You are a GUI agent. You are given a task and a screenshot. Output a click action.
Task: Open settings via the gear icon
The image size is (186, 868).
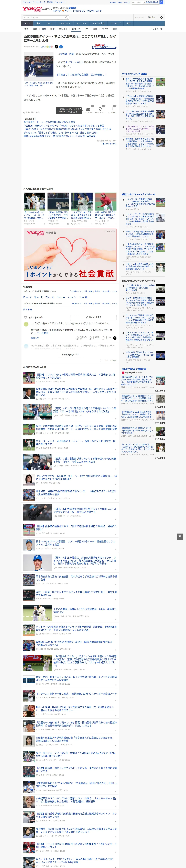click(161, 18)
